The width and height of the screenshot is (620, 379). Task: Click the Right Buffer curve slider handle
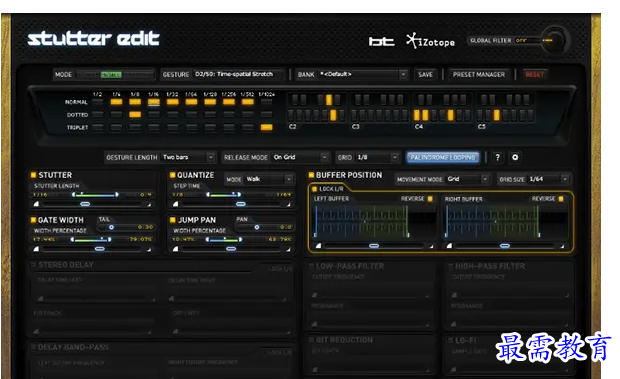click(x=505, y=246)
